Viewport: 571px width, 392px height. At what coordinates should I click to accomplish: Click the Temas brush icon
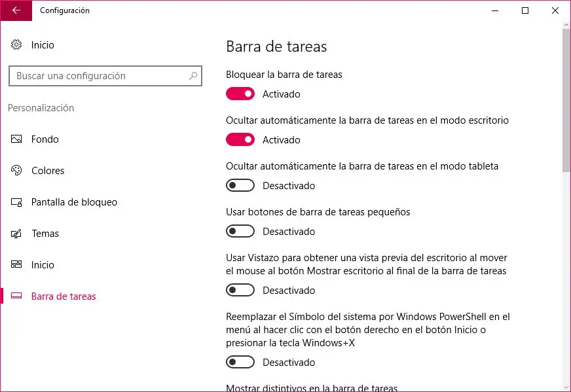coord(17,234)
